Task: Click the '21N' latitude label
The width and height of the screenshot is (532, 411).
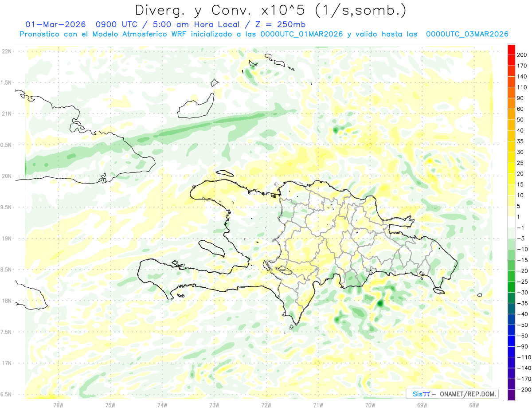Action: 7,114
